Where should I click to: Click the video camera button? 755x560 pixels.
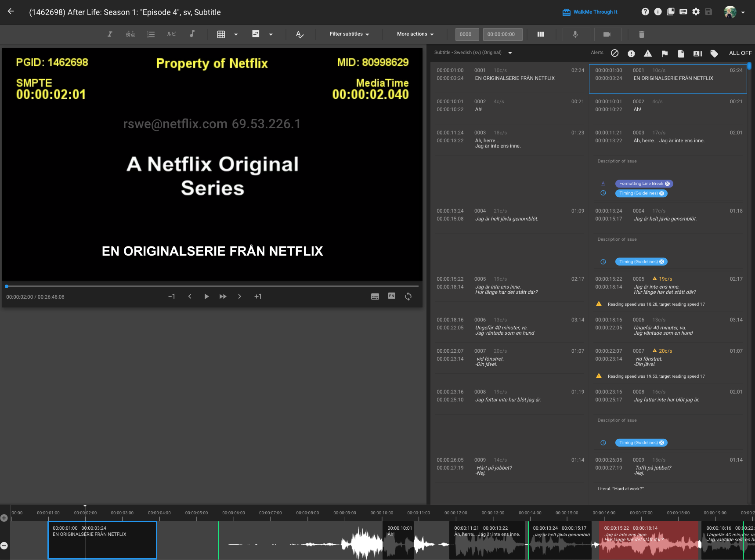pyautogui.click(x=607, y=34)
